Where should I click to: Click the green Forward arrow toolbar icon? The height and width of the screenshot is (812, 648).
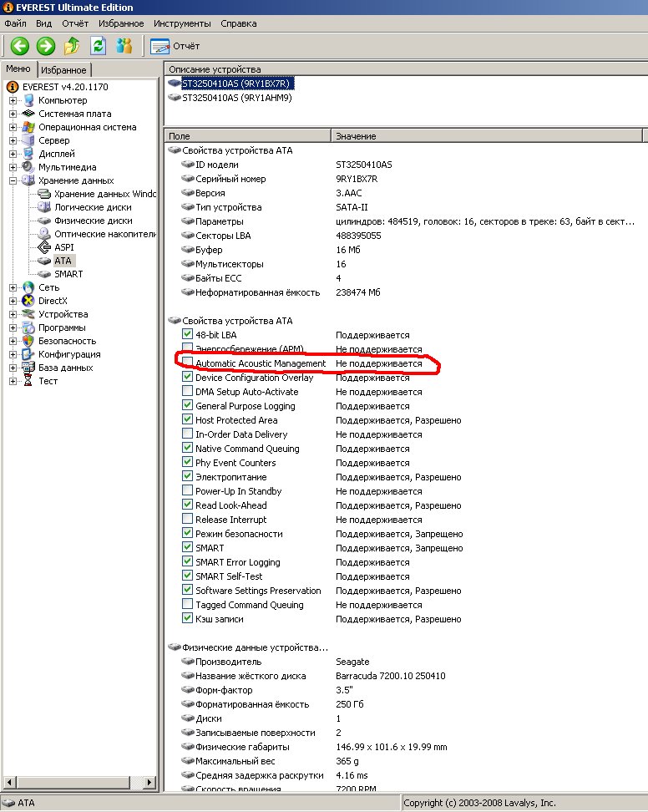tap(46, 46)
